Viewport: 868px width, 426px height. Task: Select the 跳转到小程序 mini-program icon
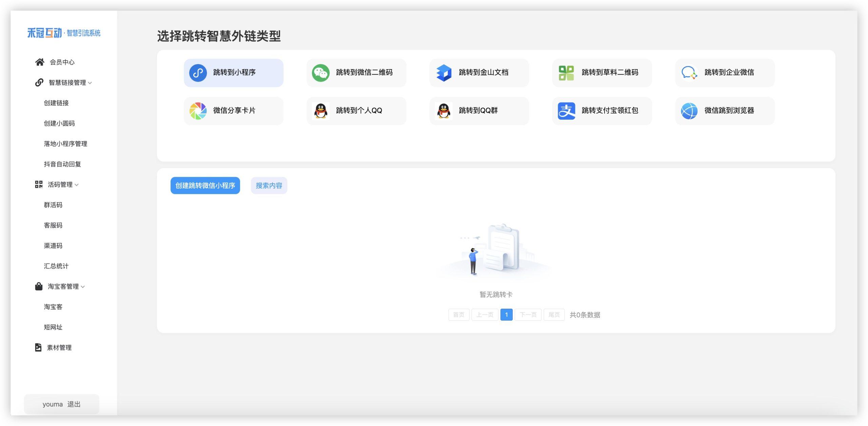pyautogui.click(x=198, y=73)
